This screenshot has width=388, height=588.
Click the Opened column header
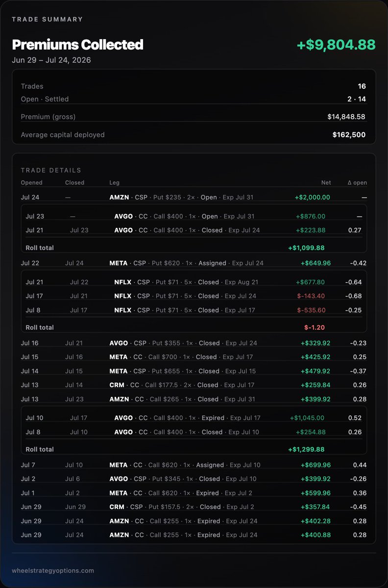32,183
